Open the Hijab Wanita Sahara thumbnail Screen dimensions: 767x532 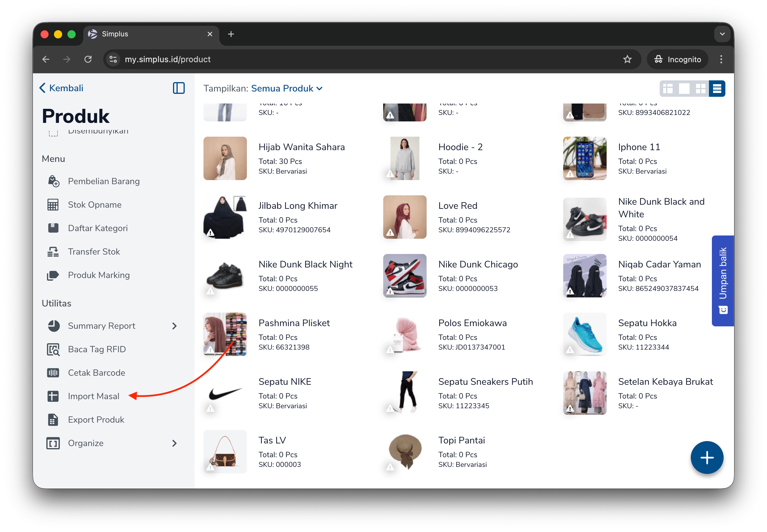coord(225,158)
